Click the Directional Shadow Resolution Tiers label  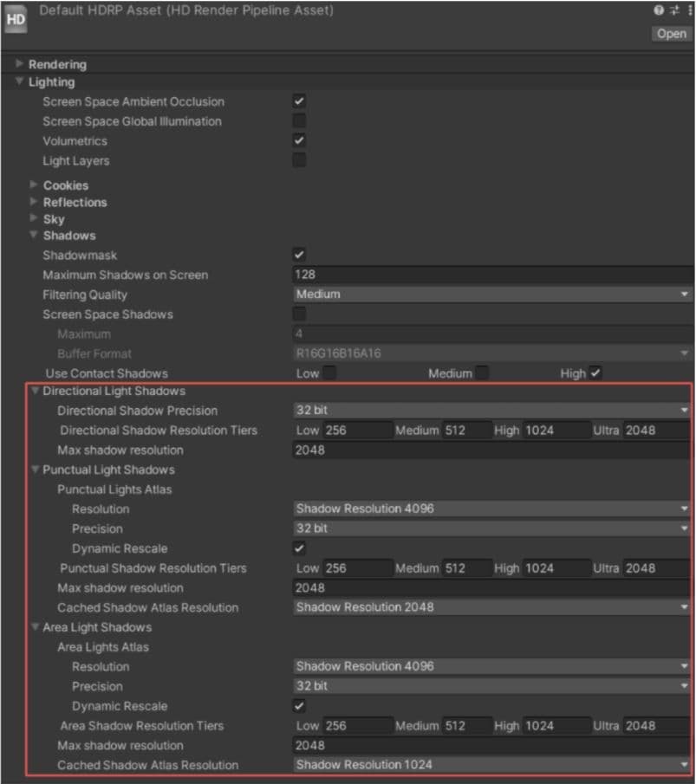tap(159, 431)
